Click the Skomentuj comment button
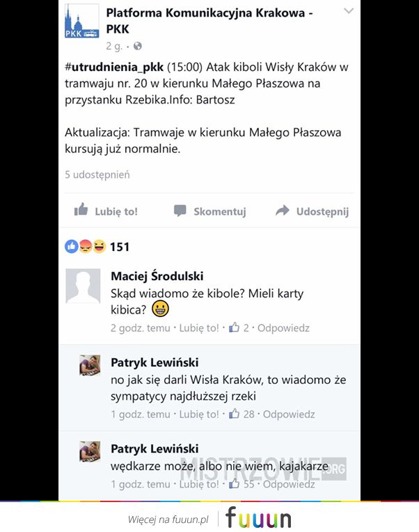This screenshot has width=419, height=532. click(209, 211)
